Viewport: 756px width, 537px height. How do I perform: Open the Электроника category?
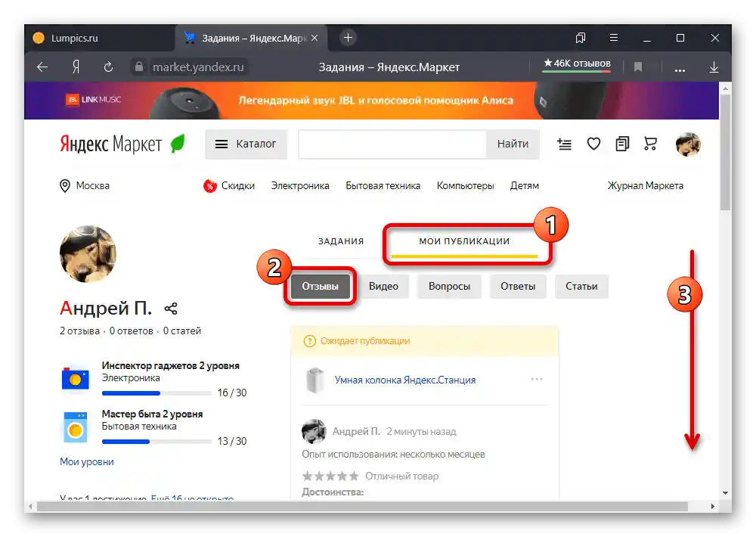point(300,186)
